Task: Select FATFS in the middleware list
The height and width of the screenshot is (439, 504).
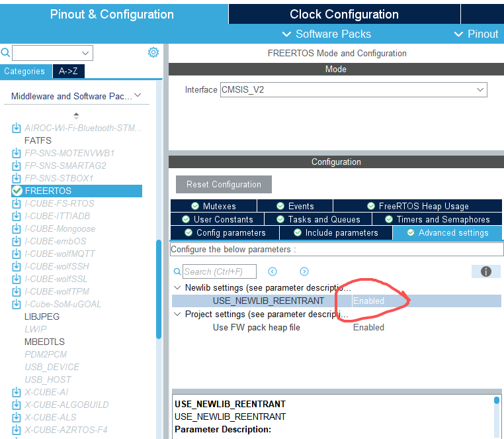Action: click(38, 140)
